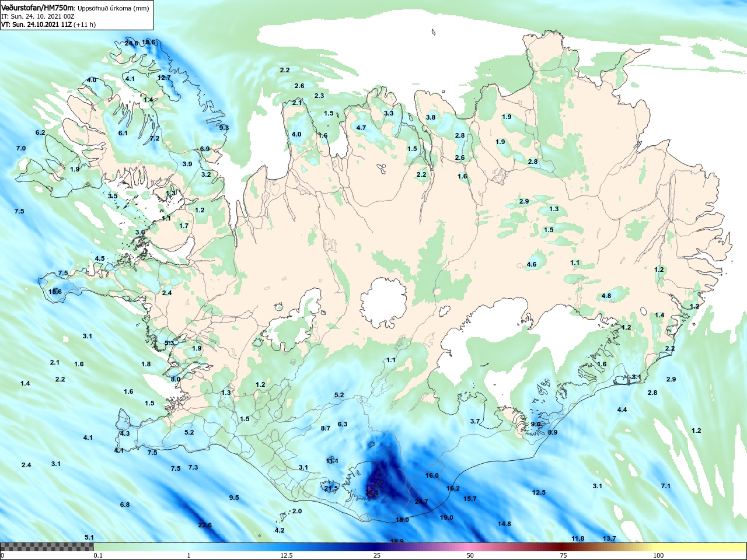Click the 18.0 precipitation value

point(402,519)
